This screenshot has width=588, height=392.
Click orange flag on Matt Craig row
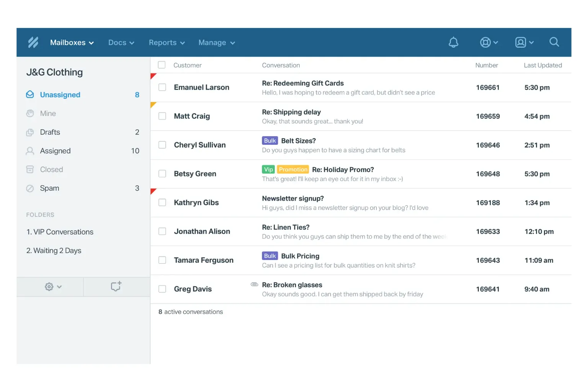click(153, 105)
